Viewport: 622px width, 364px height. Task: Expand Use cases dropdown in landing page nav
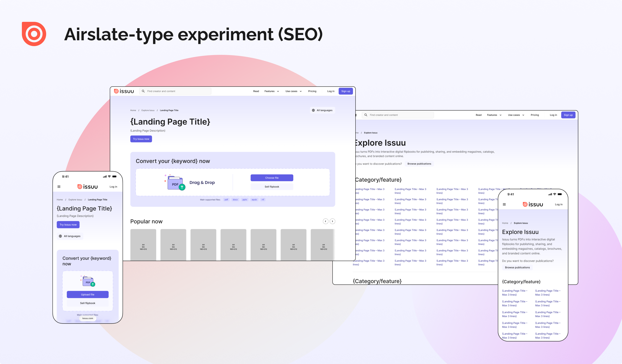click(294, 91)
